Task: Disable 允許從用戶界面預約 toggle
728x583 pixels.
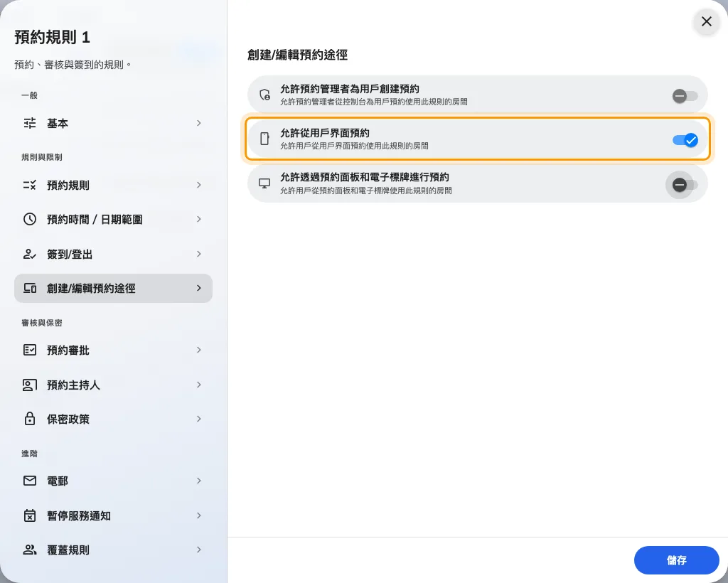Action: pyautogui.click(x=685, y=140)
